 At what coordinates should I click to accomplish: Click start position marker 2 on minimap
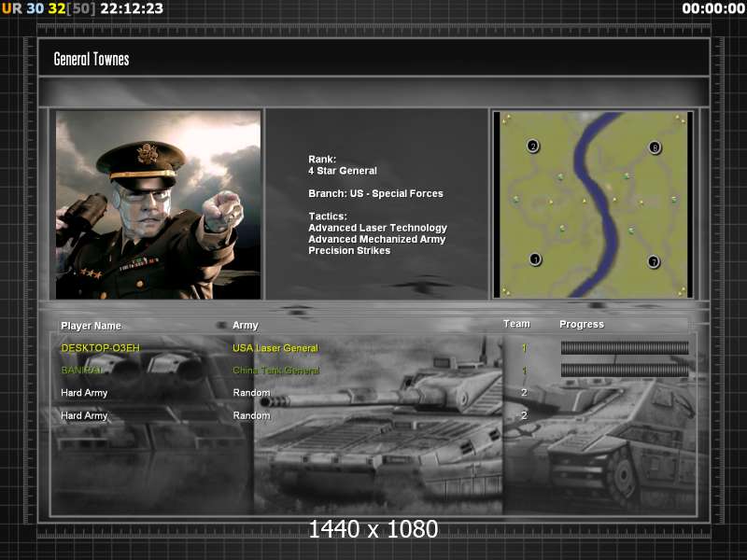532,146
